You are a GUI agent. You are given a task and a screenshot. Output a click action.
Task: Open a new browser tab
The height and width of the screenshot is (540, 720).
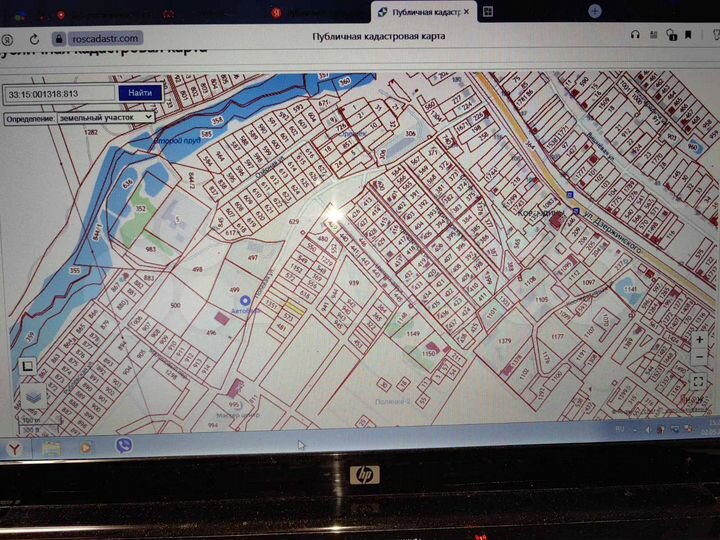click(x=594, y=12)
